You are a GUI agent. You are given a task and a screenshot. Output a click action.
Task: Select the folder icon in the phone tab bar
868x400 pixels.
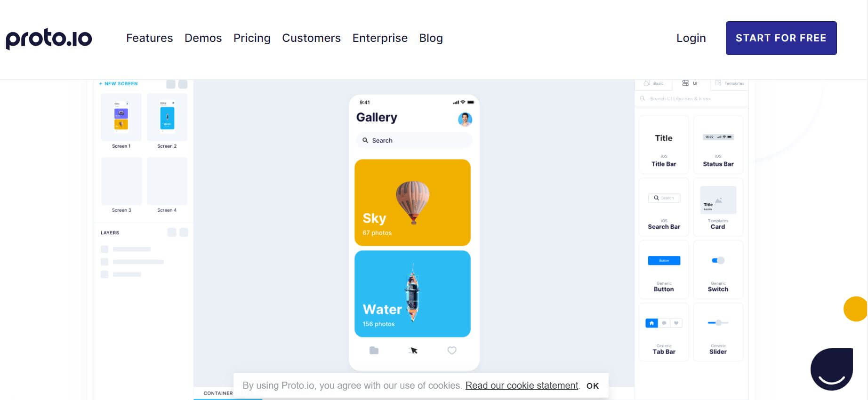click(374, 350)
